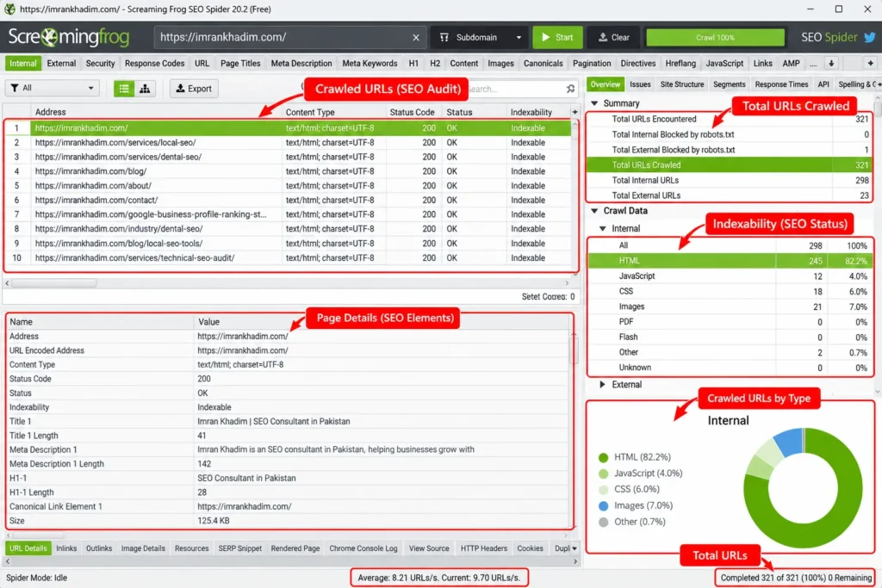Image resolution: width=882 pixels, height=588 pixels.
Task: Click the Title 1 value in page details
Action: click(x=273, y=422)
